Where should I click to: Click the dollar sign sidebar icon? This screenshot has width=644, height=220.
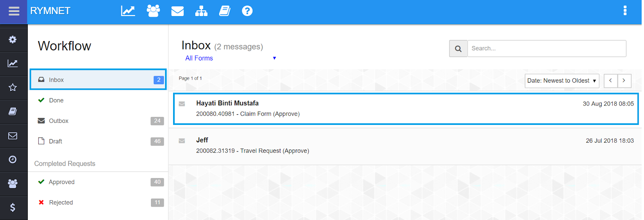click(13, 208)
